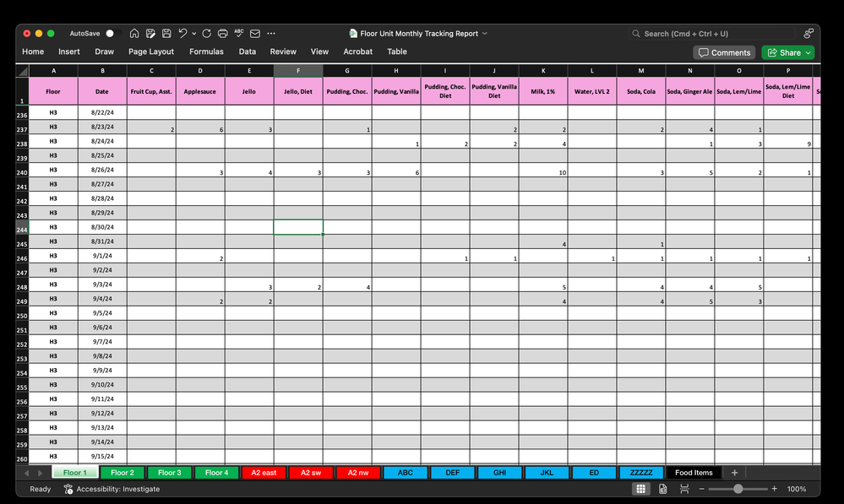This screenshot has width=844, height=504.
Task: Click the Redo icon
Action: 205,33
